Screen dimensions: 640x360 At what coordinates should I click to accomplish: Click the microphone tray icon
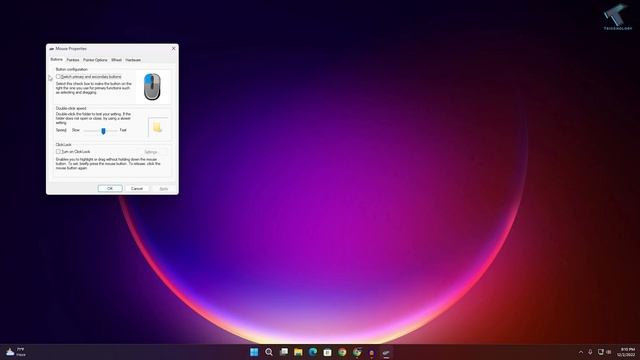point(590,352)
